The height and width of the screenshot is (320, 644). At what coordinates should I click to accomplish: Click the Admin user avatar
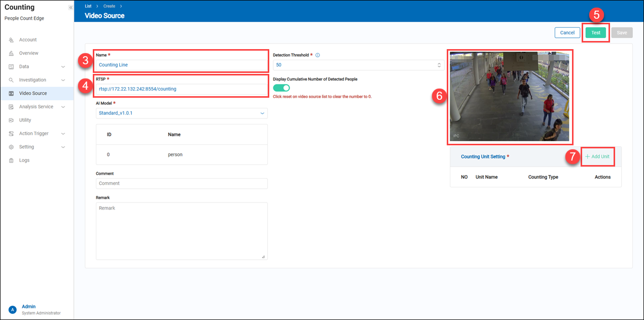[x=12, y=309]
